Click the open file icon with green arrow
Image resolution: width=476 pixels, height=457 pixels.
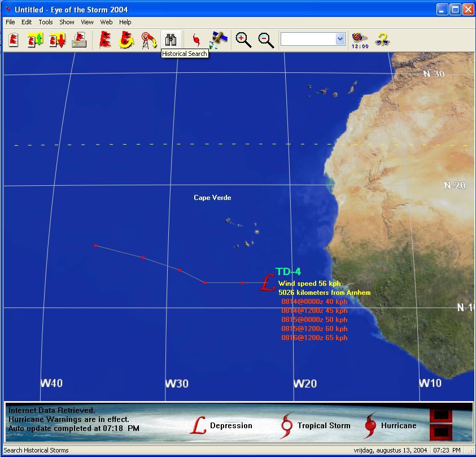(x=35, y=40)
